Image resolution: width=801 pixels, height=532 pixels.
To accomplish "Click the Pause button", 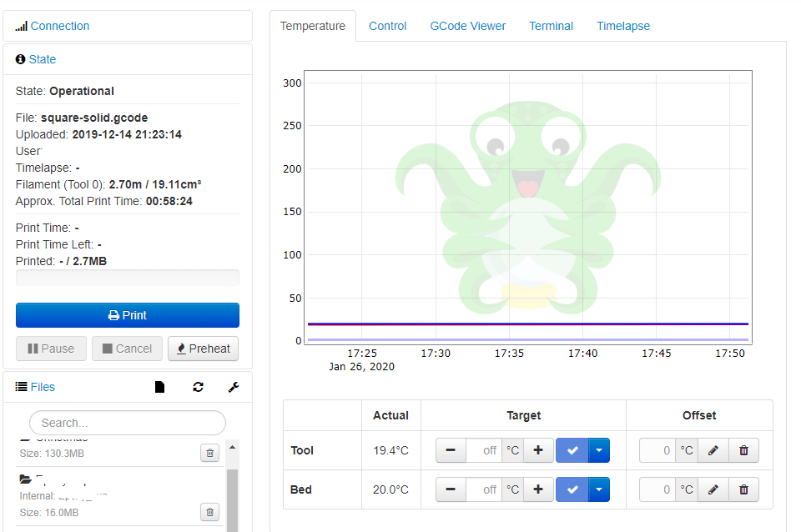I will 51,349.
